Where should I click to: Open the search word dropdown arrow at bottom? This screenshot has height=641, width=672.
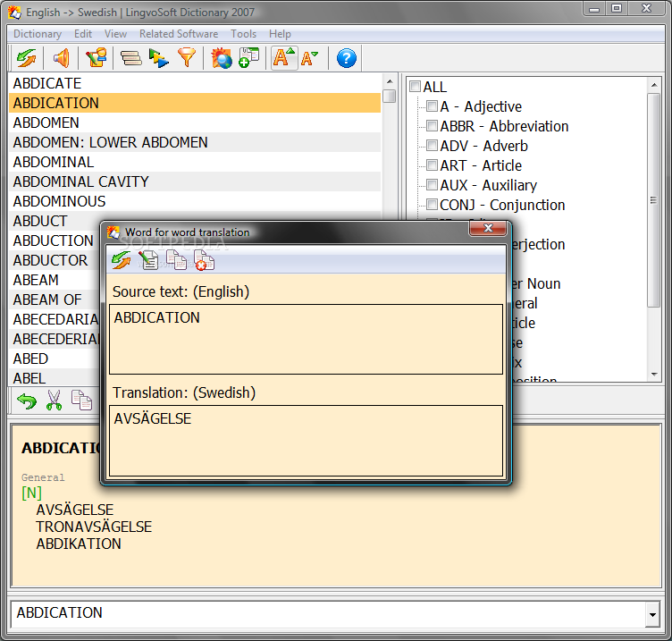click(652, 614)
